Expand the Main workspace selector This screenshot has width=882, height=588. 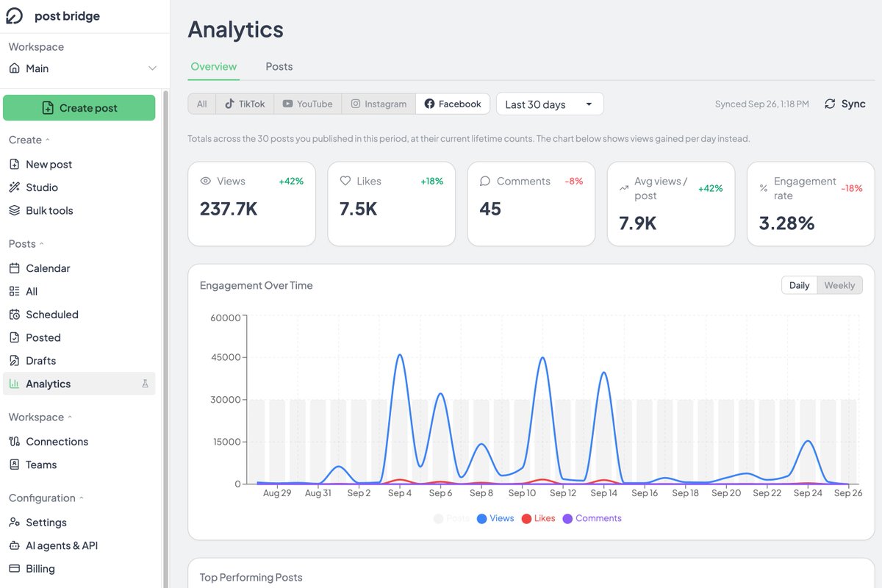[83, 68]
